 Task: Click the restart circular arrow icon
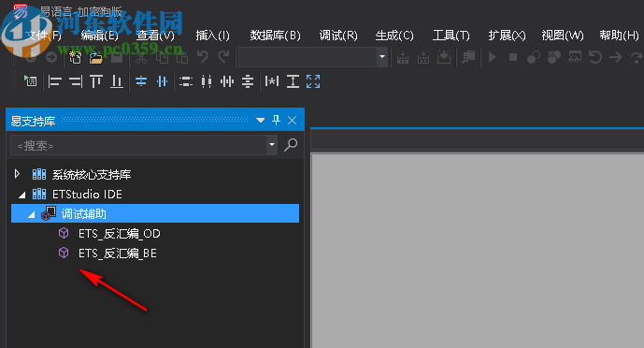pos(595,57)
